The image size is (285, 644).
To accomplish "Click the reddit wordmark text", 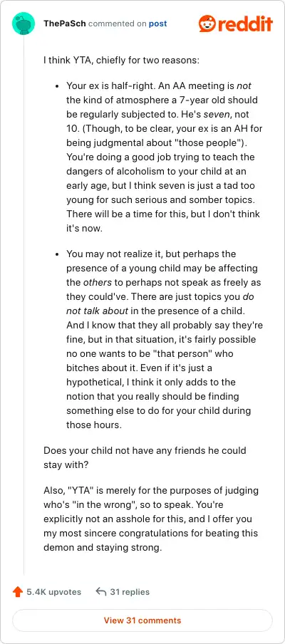I will coord(246,24).
